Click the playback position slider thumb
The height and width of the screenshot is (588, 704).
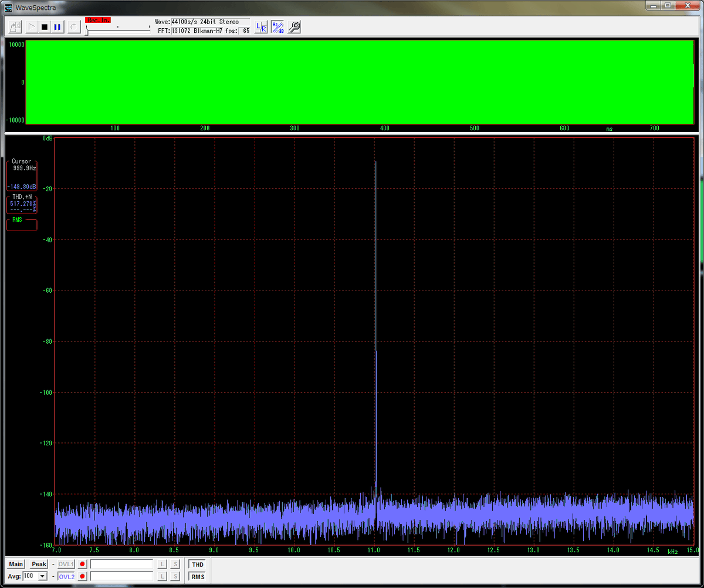(87, 32)
